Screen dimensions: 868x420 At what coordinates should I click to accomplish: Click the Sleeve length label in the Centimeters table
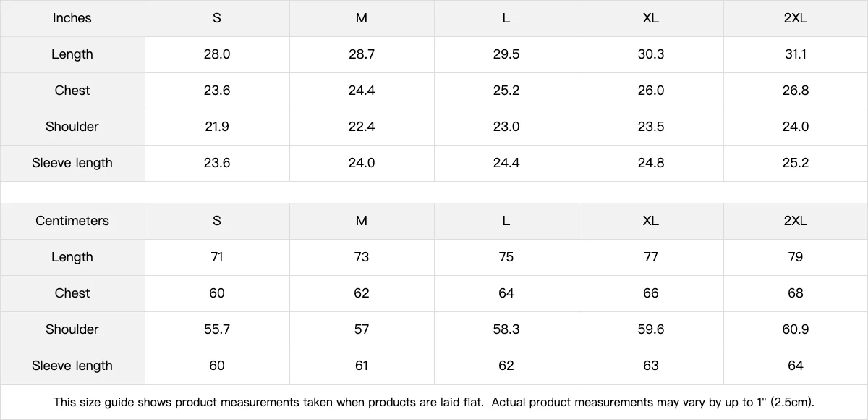(72, 366)
